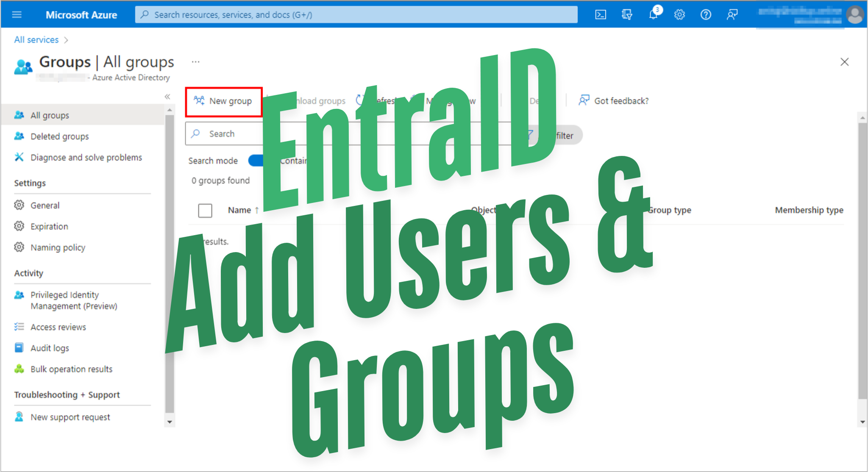Screen dimensions: 868x472
Task: Close the Groups blade
Action: 844,62
